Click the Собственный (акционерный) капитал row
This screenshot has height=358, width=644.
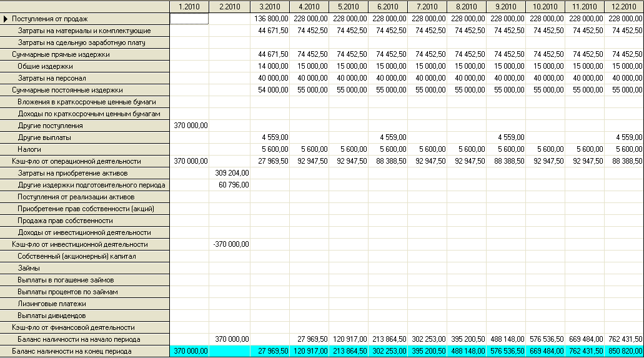pyautogui.click(x=84, y=257)
